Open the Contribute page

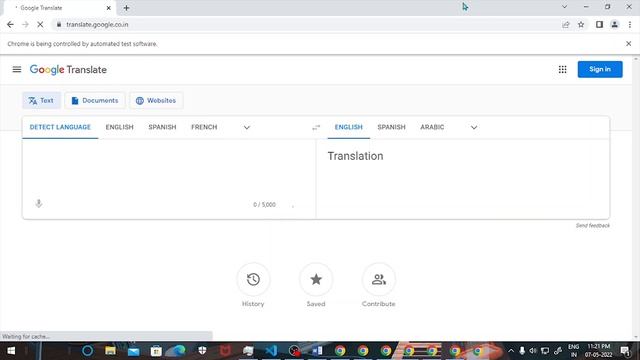click(x=378, y=280)
